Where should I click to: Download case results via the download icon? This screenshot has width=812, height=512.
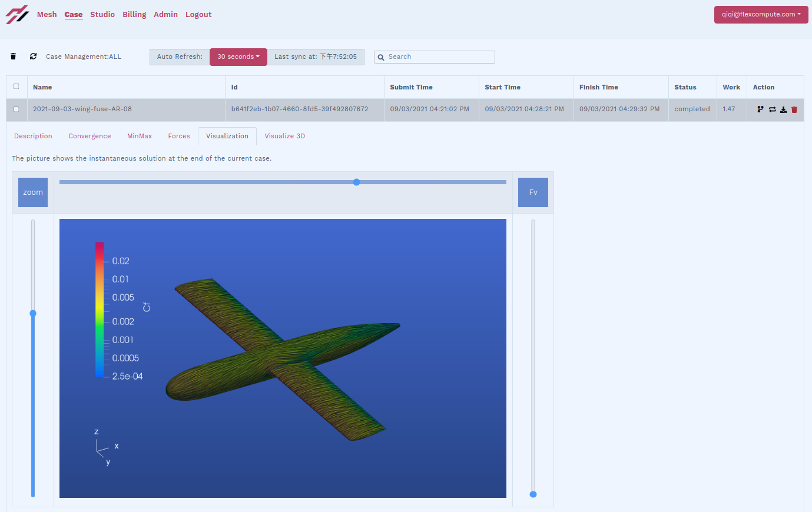(x=783, y=109)
